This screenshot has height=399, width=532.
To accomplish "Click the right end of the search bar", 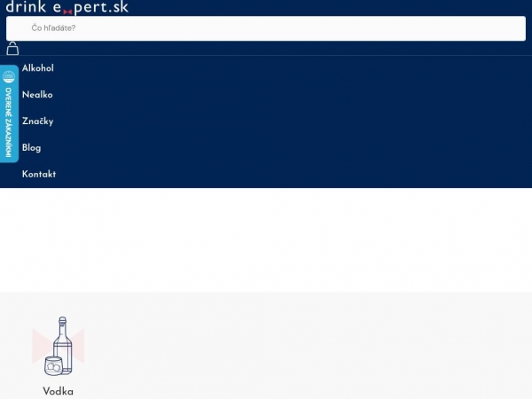I will point(509,28).
